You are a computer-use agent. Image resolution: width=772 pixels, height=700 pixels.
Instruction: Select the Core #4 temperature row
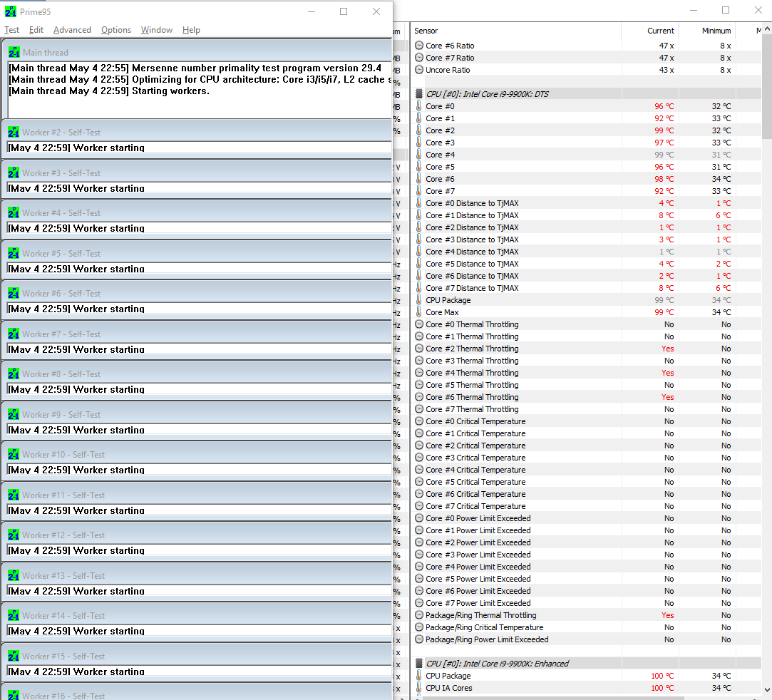tap(586, 155)
